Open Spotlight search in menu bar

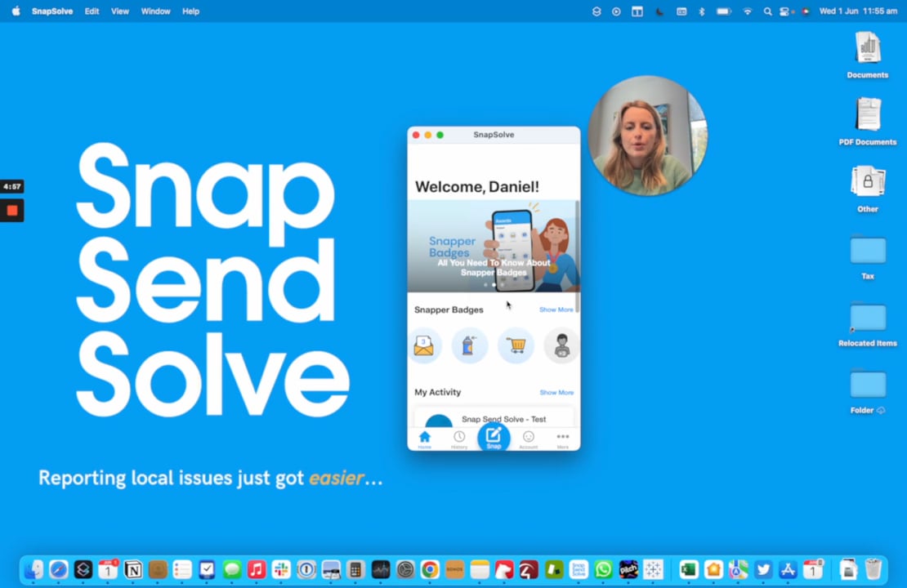pos(767,11)
